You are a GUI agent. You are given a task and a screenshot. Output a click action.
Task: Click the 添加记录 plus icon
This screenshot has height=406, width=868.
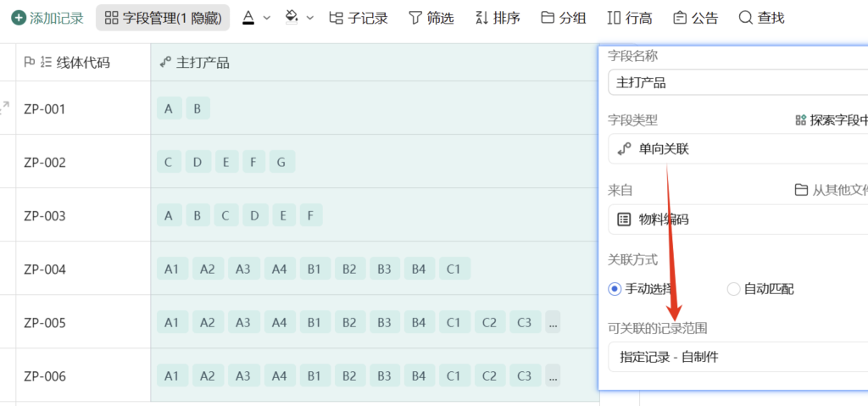[x=19, y=18]
